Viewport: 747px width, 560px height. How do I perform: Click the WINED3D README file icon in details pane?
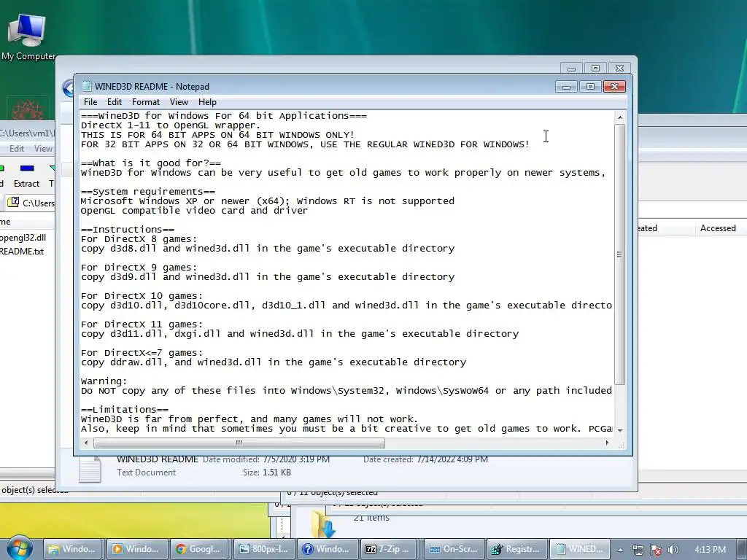tap(90, 469)
